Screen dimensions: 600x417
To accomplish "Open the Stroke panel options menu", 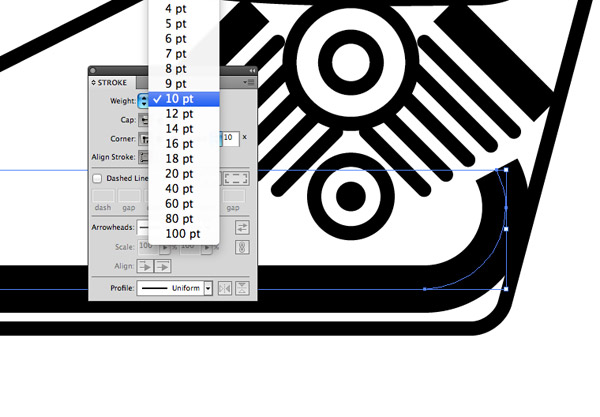I will click(249, 82).
